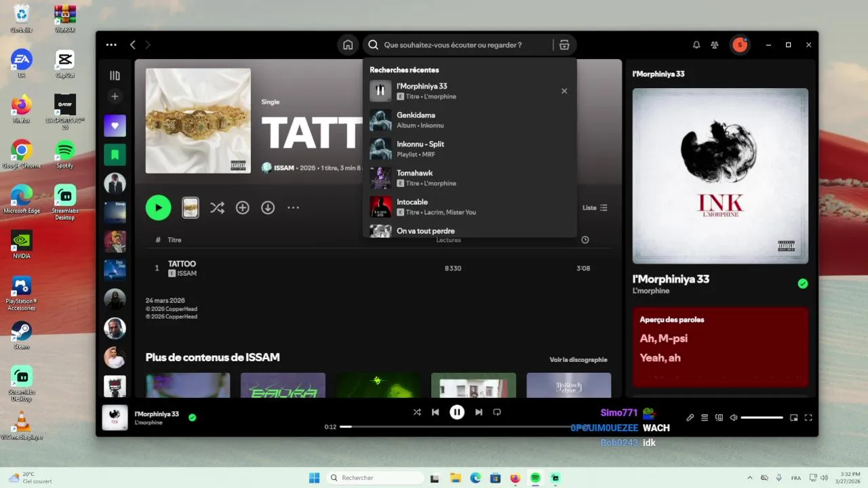Screen dimensions: 868x488
Task: Open the Browse icon in search bar
Action: [564, 45]
